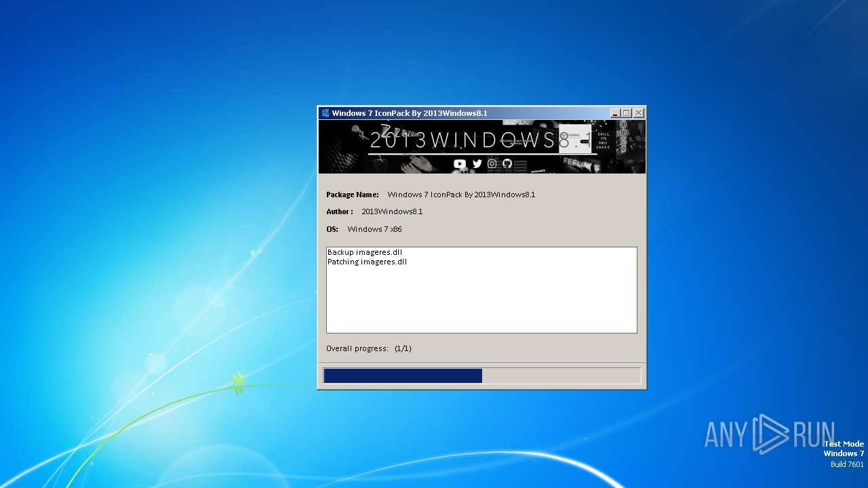
Task: Maximize the IconPack installer window
Action: pyautogui.click(x=627, y=113)
